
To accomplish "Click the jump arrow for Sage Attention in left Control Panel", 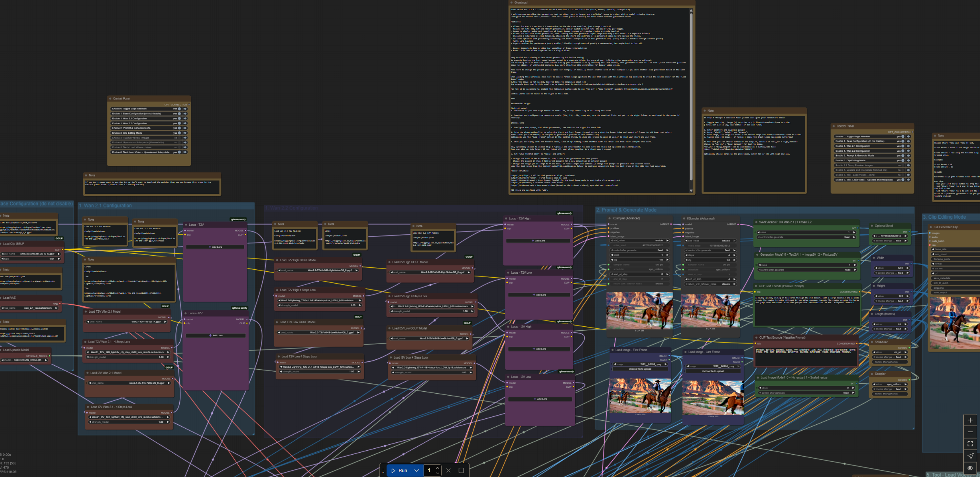I will 185,109.
